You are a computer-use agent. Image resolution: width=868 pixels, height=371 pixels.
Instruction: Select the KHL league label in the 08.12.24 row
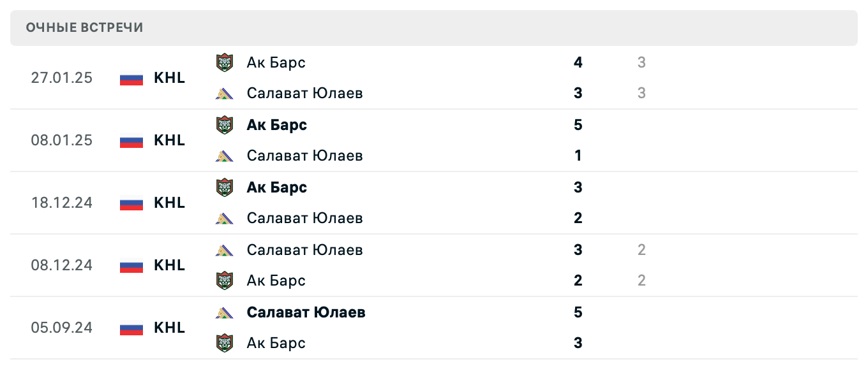click(169, 265)
